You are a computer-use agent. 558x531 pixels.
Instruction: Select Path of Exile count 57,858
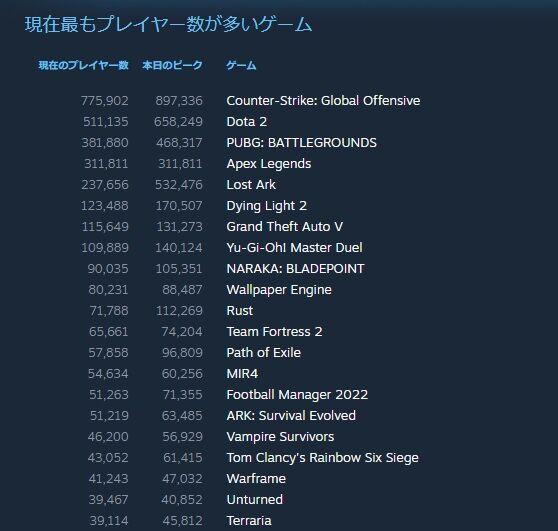coord(108,353)
